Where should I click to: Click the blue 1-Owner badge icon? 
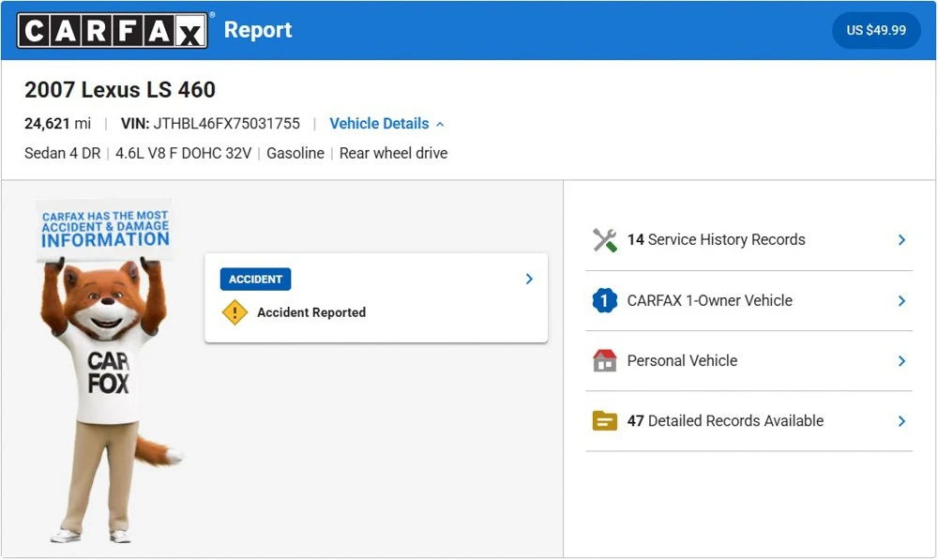tap(605, 300)
